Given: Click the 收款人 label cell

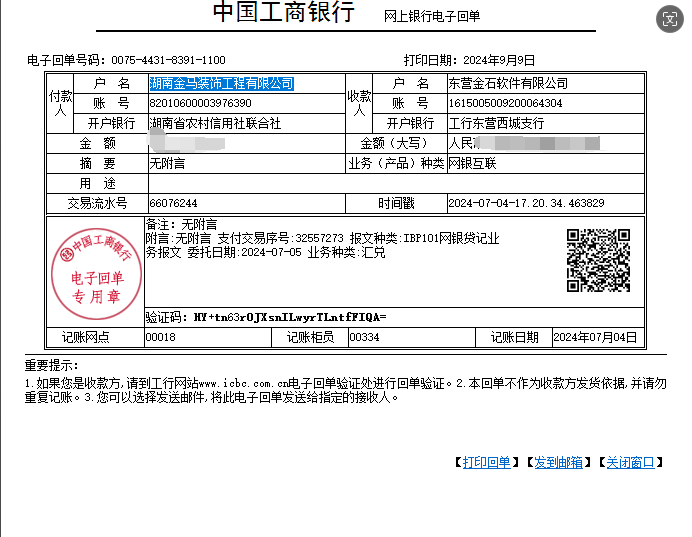Looking at the screenshot, I should tap(359, 103).
